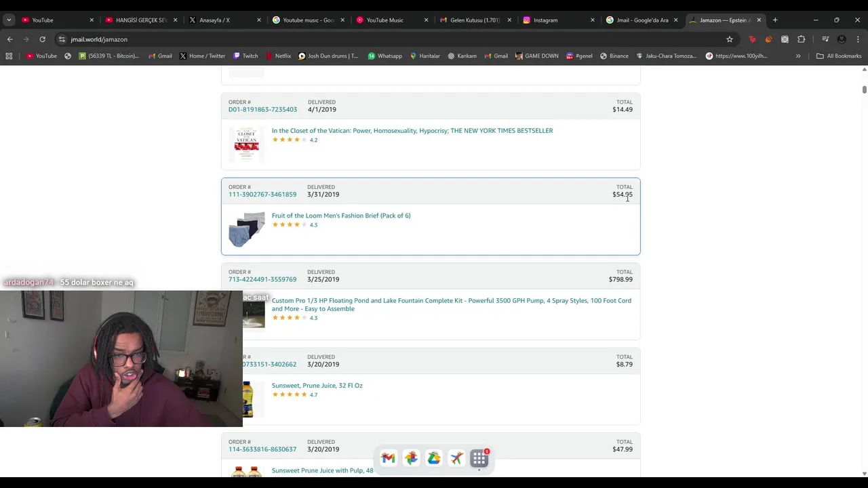Open the Whatsapp bookmark
This screenshot has height=488, width=868.
tap(384, 56)
